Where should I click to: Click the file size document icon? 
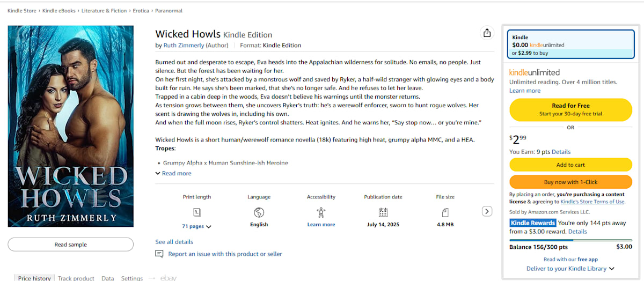(445, 212)
